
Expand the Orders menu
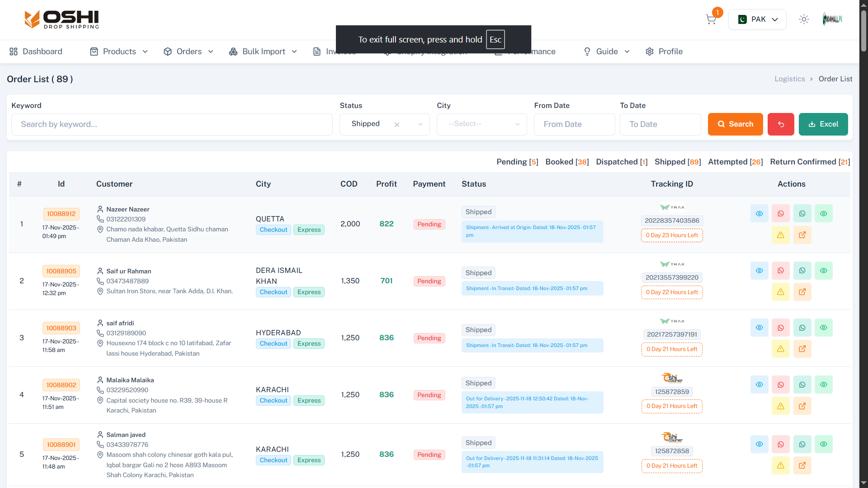[x=189, y=52]
